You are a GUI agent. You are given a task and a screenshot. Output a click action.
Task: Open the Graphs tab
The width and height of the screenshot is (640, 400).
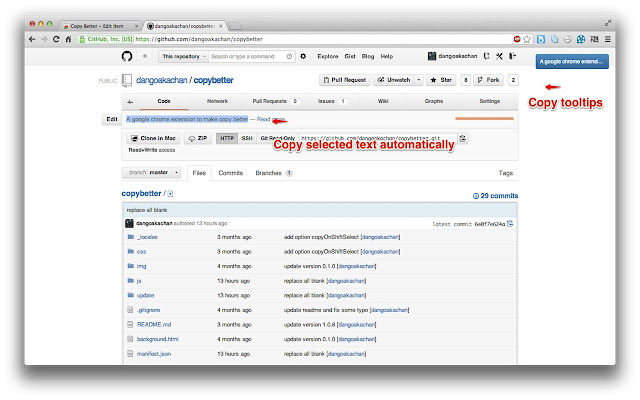[433, 101]
